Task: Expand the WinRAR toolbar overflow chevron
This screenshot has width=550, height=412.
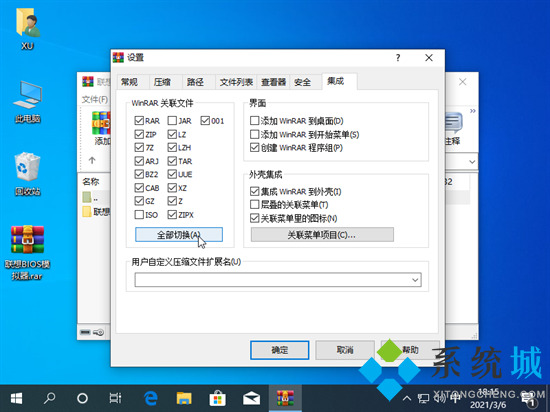Action: pos(472,111)
